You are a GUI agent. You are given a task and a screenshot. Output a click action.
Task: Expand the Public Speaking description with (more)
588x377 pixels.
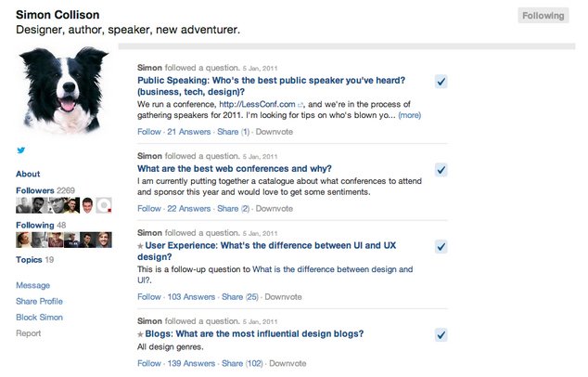tap(410, 116)
